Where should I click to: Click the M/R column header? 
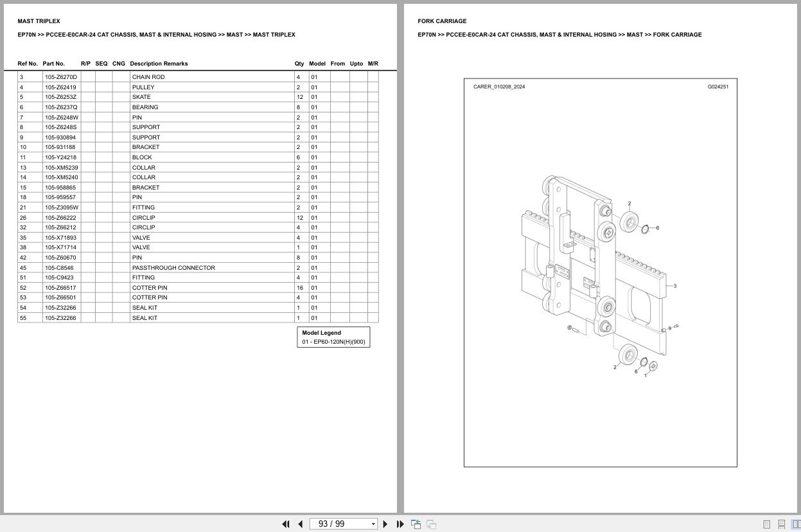click(x=373, y=64)
